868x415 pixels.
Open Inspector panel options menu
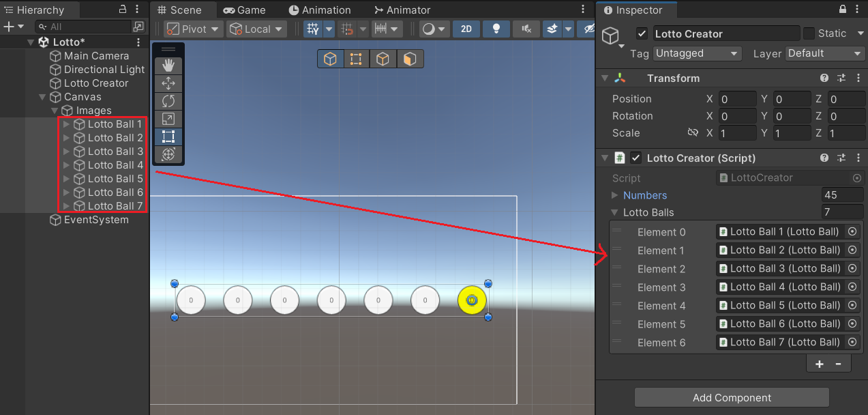click(858, 10)
